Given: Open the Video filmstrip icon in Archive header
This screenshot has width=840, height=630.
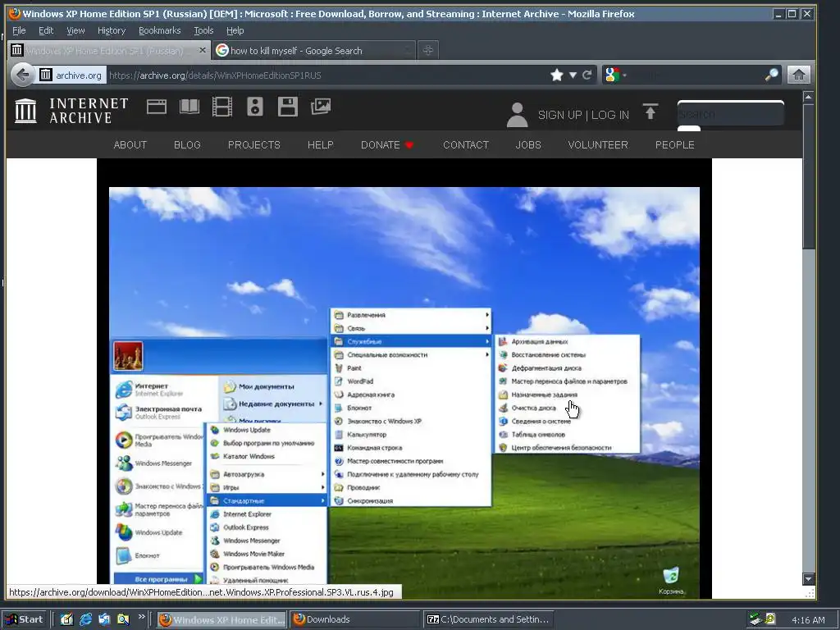Looking at the screenshot, I should click(x=221, y=107).
